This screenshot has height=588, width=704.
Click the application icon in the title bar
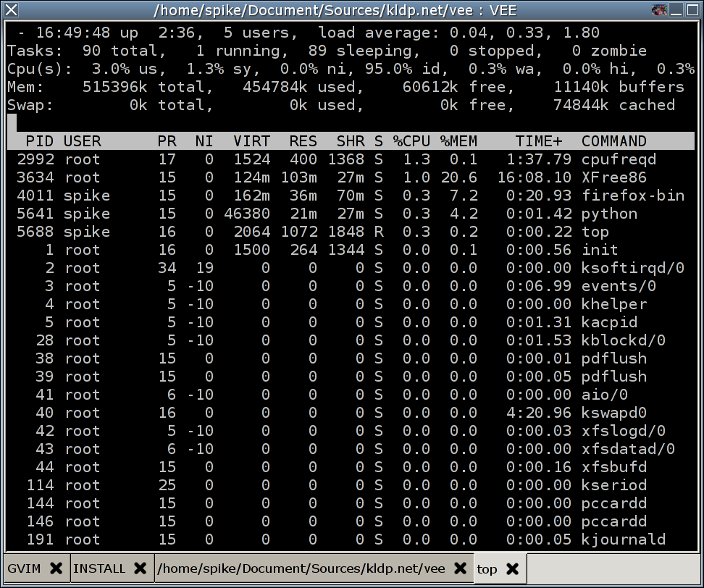[x=659, y=10]
